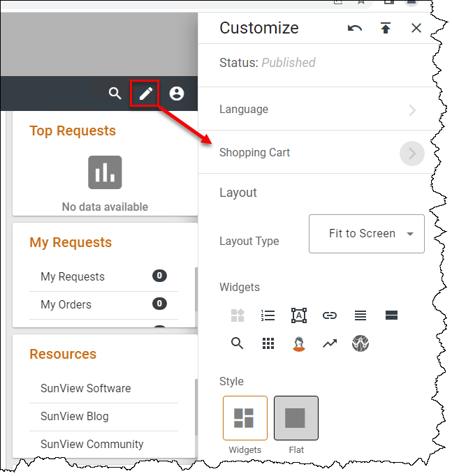The height and width of the screenshot is (476, 452).
Task: Click the undo arrow in Customize panel
Action: [x=355, y=28]
